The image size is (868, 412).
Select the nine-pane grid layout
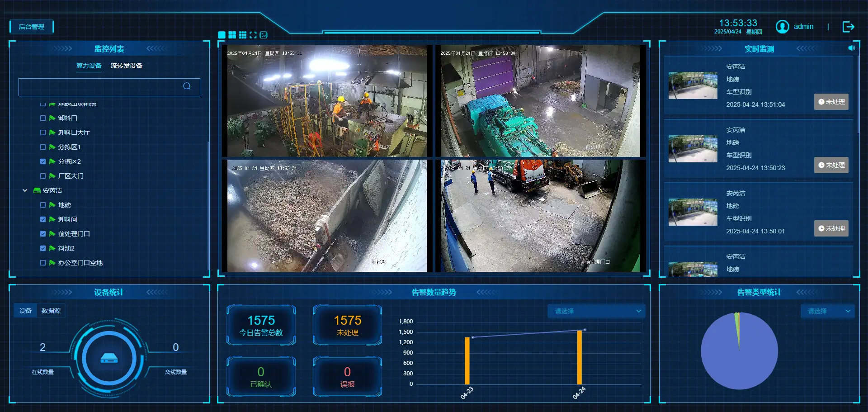[x=243, y=35]
